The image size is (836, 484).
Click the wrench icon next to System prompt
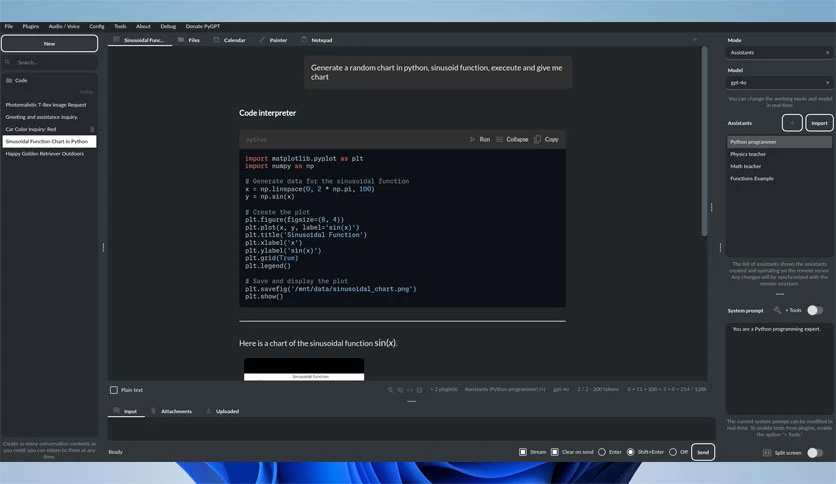point(777,310)
